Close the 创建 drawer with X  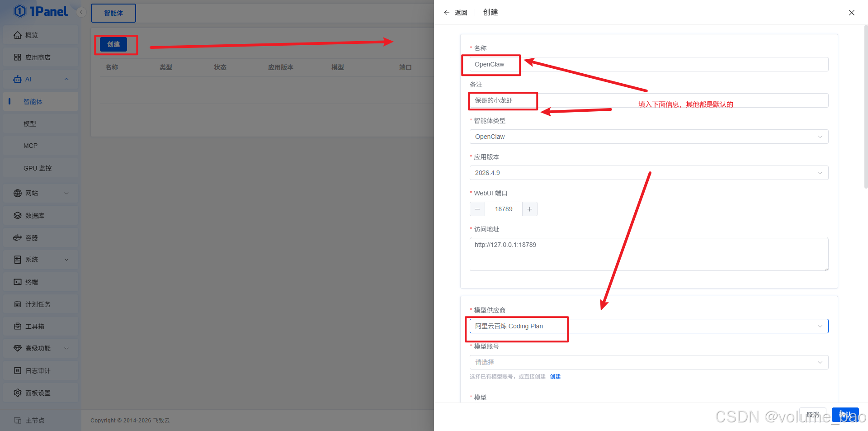click(x=852, y=13)
